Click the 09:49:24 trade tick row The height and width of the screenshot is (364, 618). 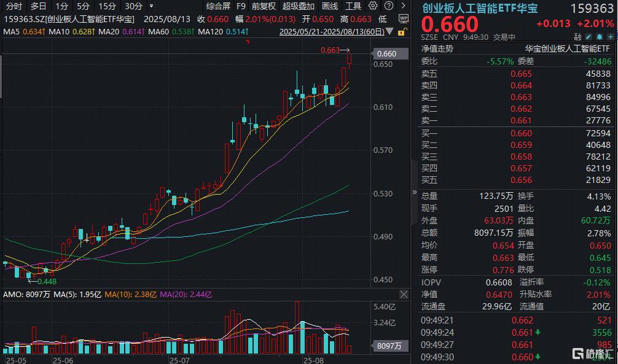tap(516, 333)
